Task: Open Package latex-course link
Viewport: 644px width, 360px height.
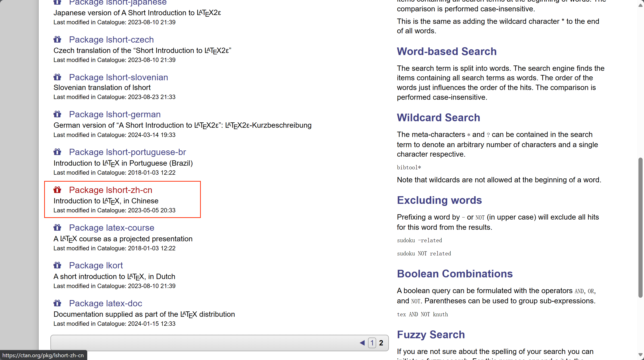Action: pyautogui.click(x=111, y=228)
